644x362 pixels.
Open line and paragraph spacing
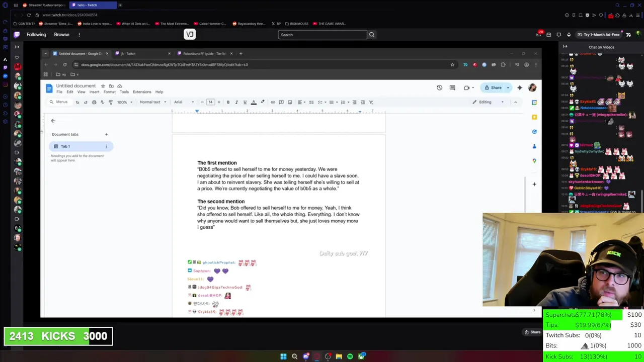coord(311,102)
